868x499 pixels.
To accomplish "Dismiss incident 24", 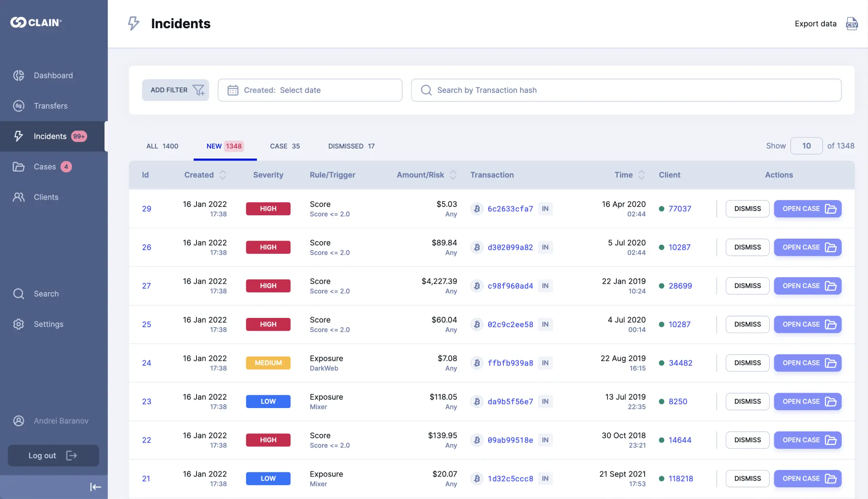I will coord(747,363).
